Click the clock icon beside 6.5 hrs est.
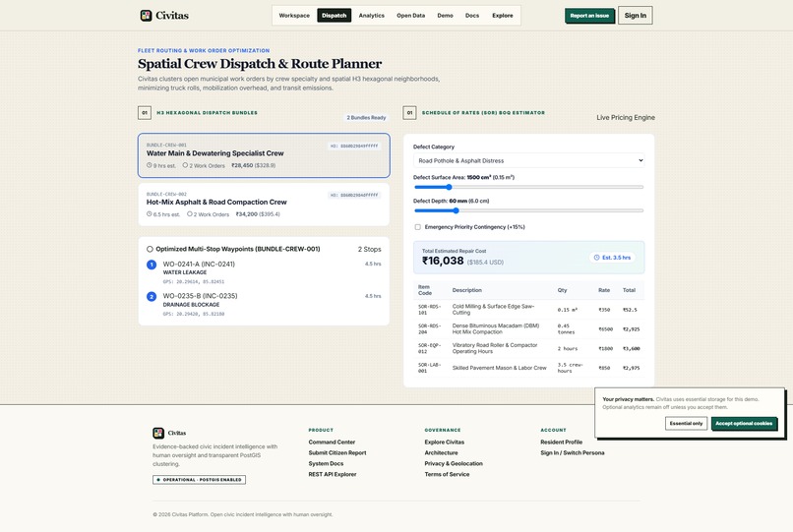Screen dimensions: 793x532 150,214
